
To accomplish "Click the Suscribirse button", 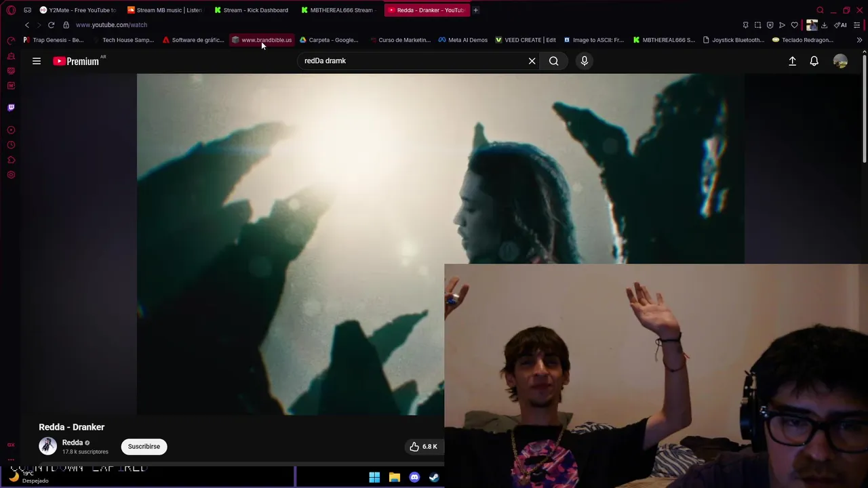I will pyautogui.click(x=144, y=447).
